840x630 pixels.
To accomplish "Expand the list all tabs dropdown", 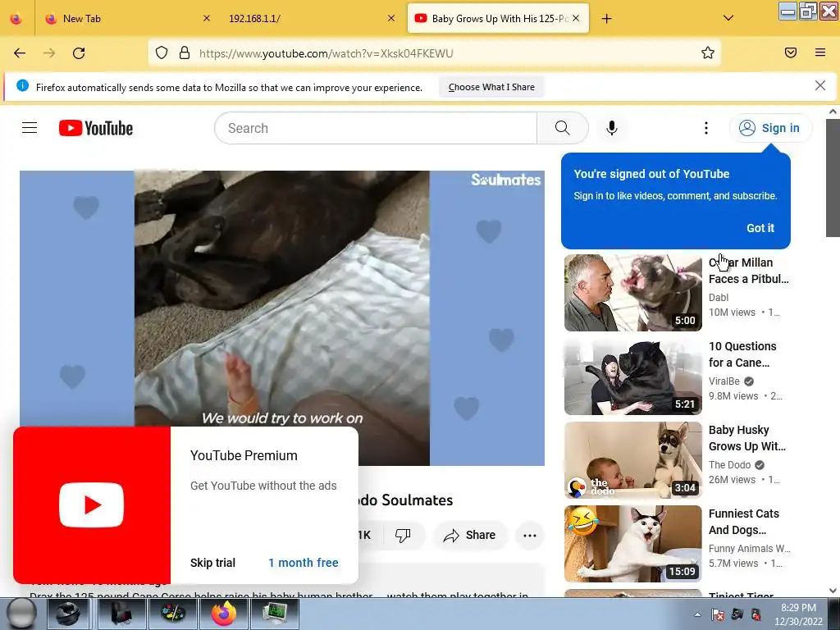I will tap(728, 18).
